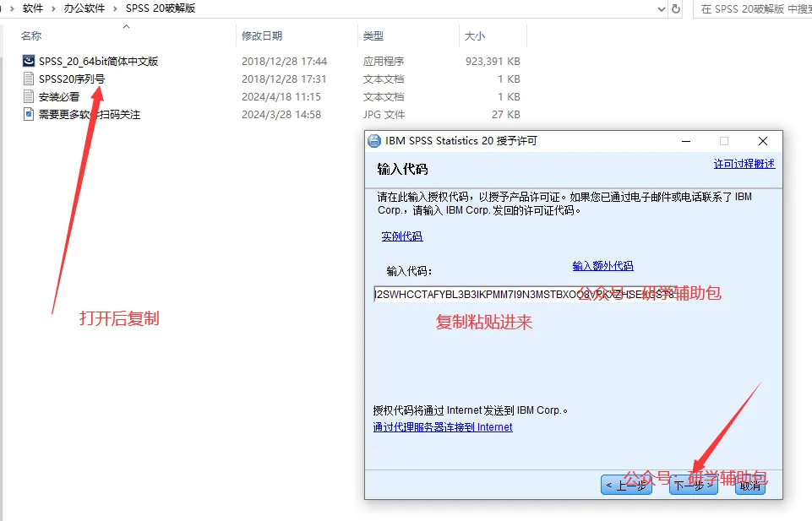Viewport: 812px width, 521px height.
Task: Click the search box for SPSS 20破解版 folder
Action: (753, 8)
